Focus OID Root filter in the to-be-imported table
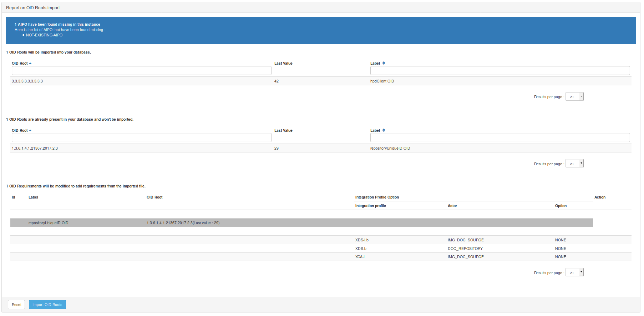 141,71
